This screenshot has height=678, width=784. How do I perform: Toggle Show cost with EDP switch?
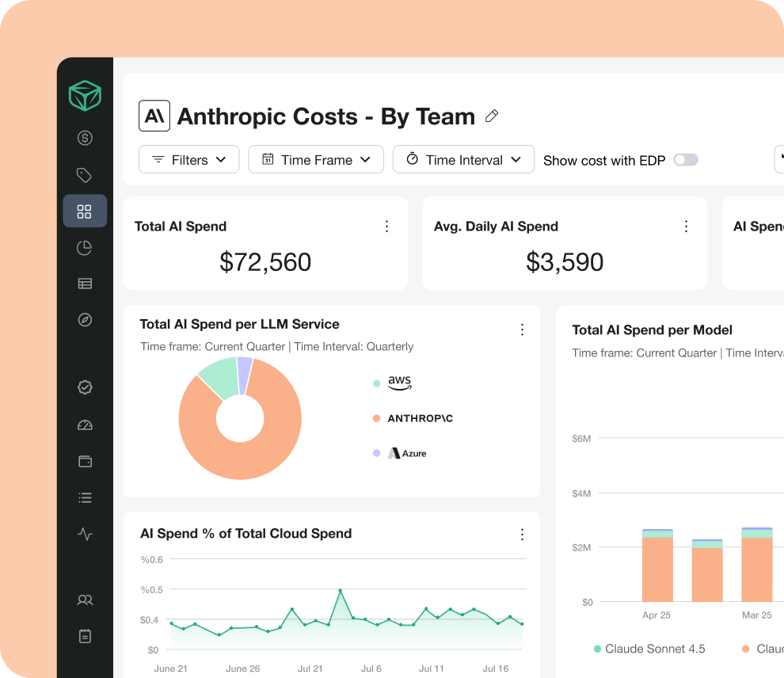tap(685, 160)
